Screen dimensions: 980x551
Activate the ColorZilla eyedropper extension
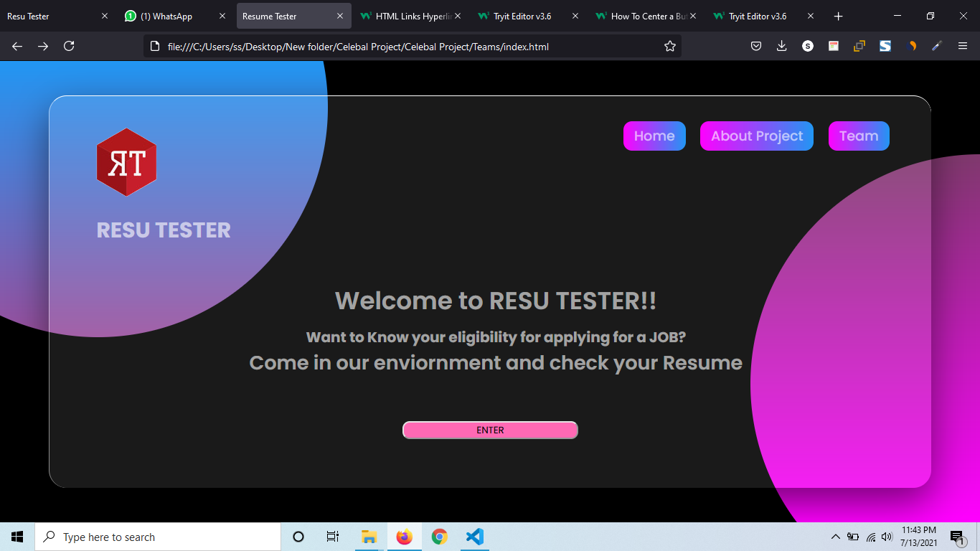[x=936, y=45]
